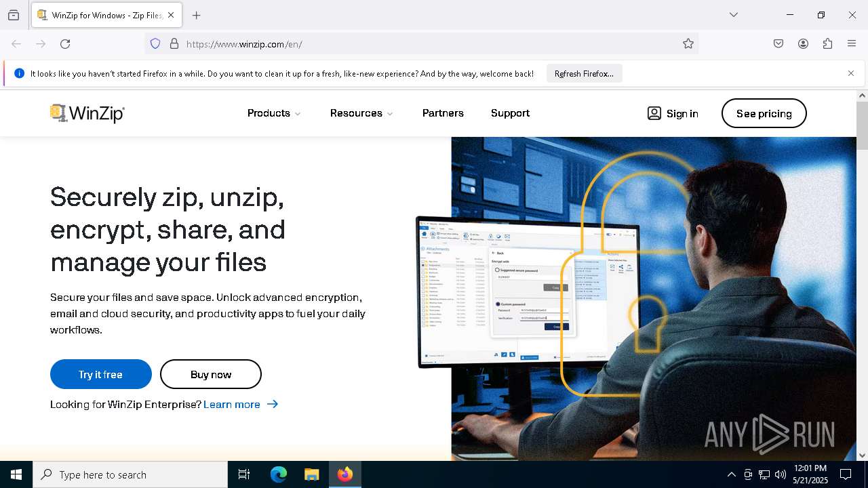868x488 pixels.
Task: Open Task View on the taskbar
Action: pyautogui.click(x=244, y=474)
